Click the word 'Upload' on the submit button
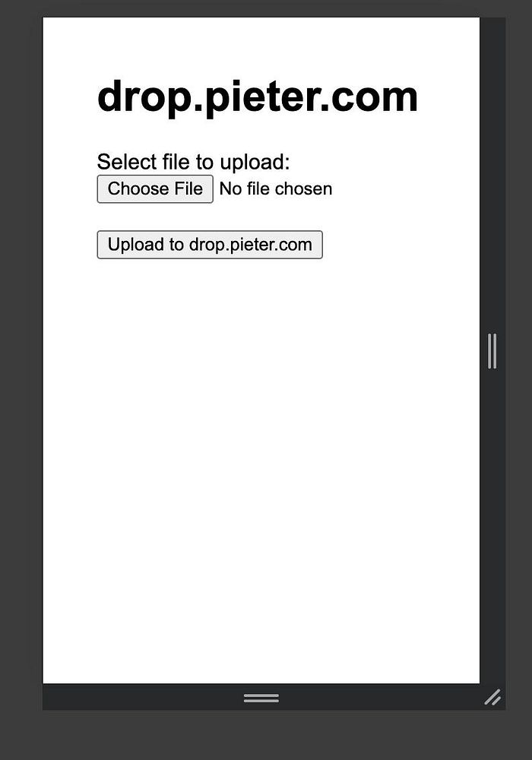Screen dimensions: 532x760 click(x=136, y=245)
